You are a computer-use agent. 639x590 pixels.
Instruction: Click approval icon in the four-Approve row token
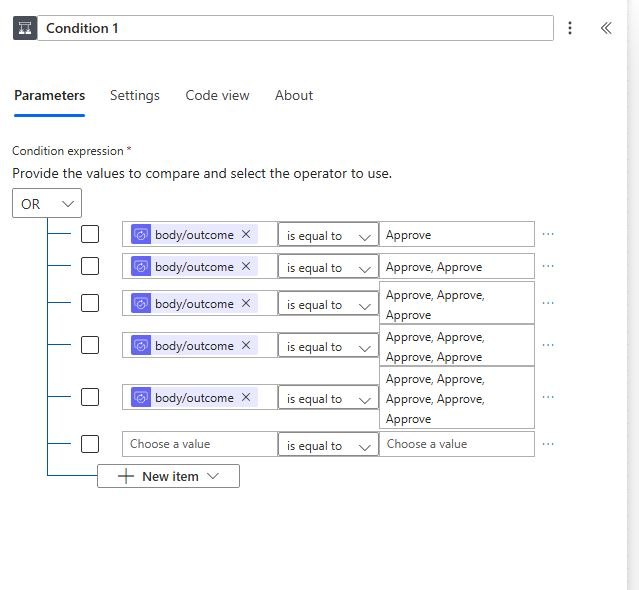click(x=141, y=346)
